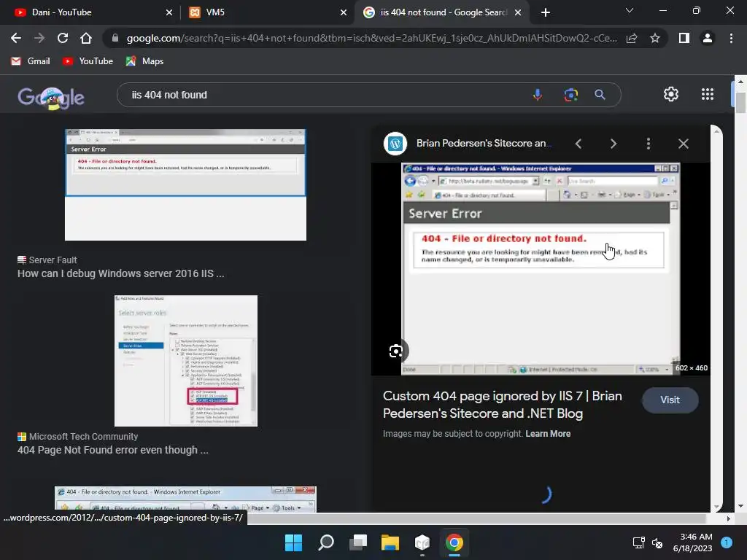Open Windows taskbar search
747x560 pixels.
326,542
